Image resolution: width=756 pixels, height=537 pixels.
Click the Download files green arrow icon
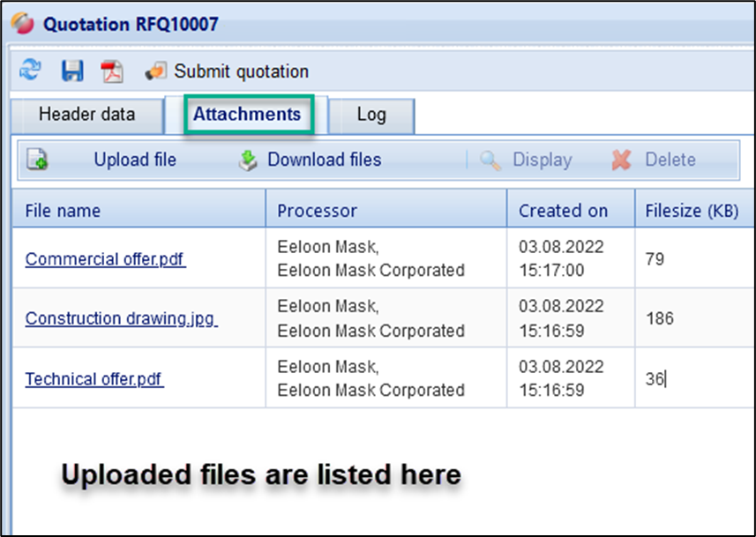248,160
